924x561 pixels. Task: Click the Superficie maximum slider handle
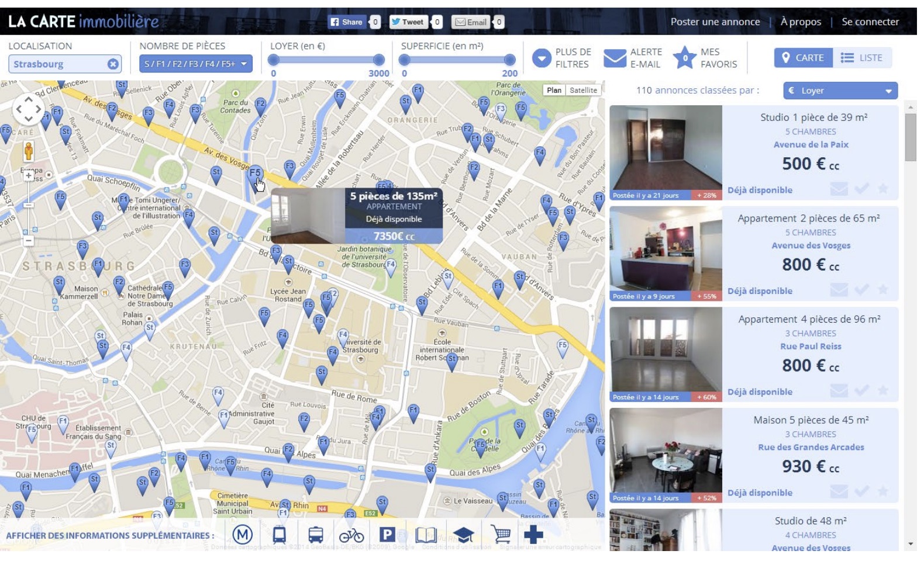point(510,60)
